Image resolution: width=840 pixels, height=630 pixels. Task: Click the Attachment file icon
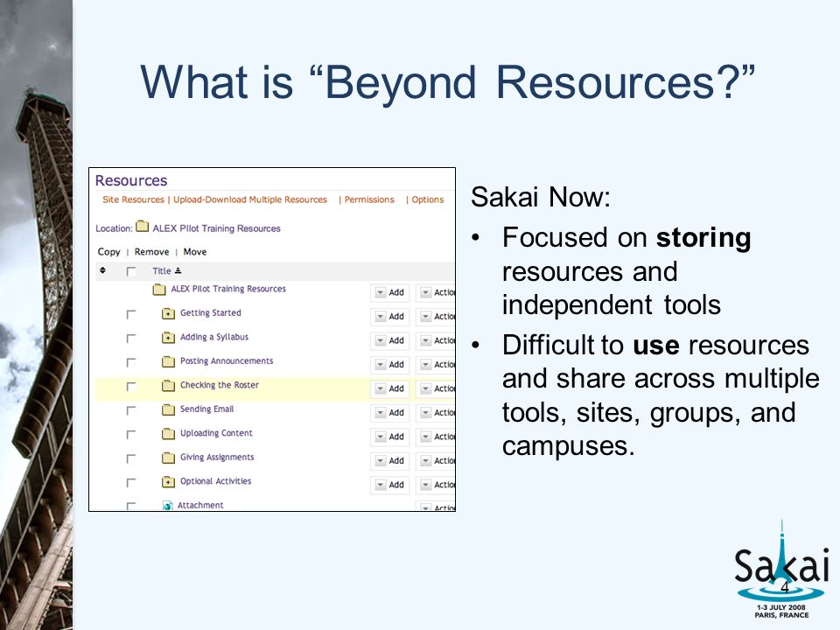(x=168, y=505)
